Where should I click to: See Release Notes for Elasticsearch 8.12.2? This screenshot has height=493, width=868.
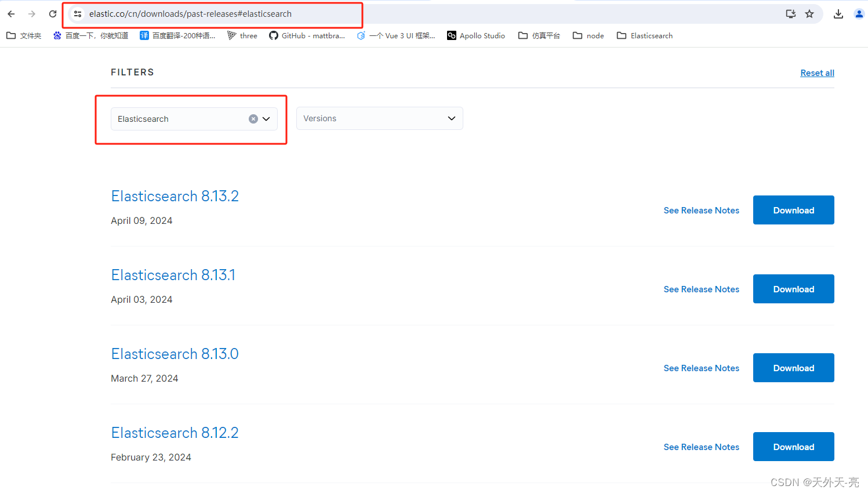[x=702, y=447]
